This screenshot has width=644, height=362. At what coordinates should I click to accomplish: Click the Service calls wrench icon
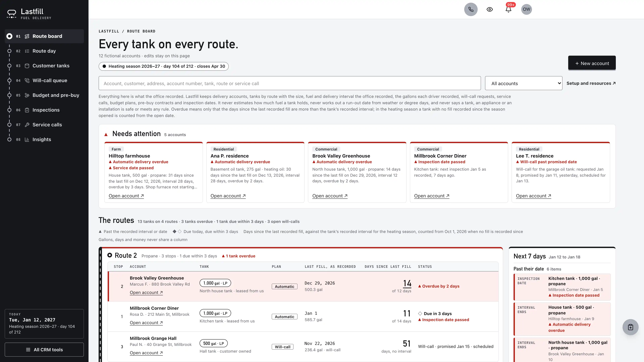pyautogui.click(x=27, y=125)
